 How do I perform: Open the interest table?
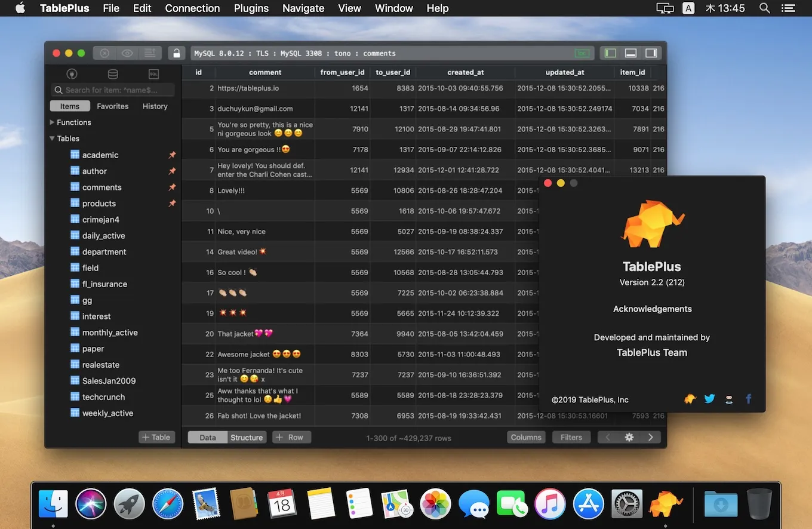click(96, 316)
